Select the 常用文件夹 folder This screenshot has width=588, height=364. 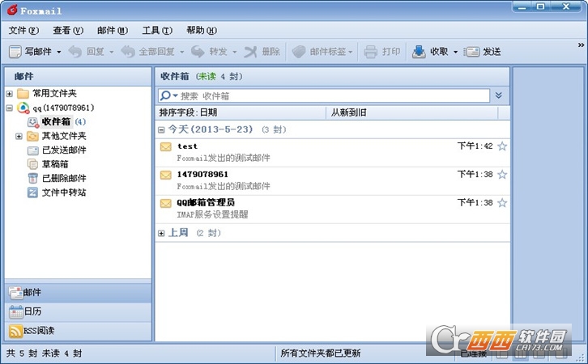pyautogui.click(x=54, y=93)
